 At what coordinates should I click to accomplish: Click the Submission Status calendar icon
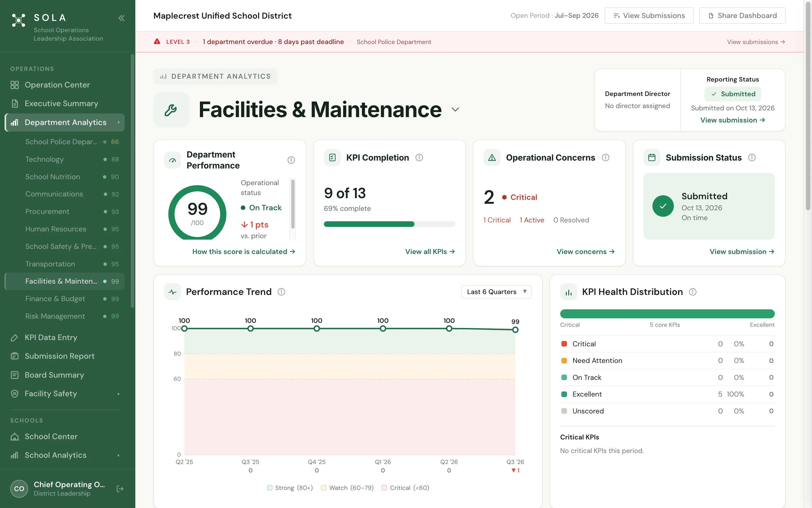[652, 157]
